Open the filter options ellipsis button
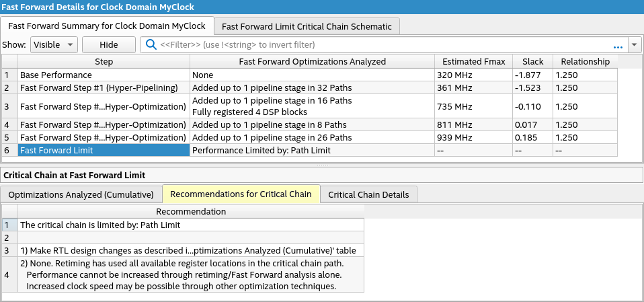This screenshot has height=302, width=644. [618, 45]
